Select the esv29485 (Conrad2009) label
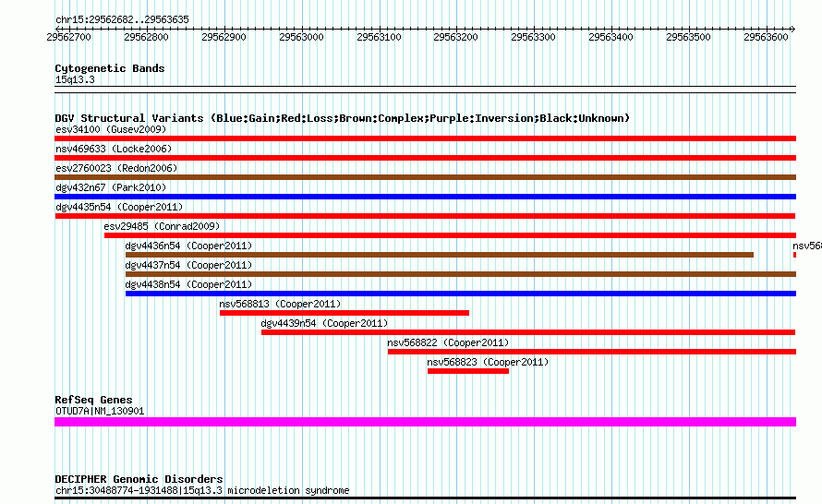 point(162,226)
